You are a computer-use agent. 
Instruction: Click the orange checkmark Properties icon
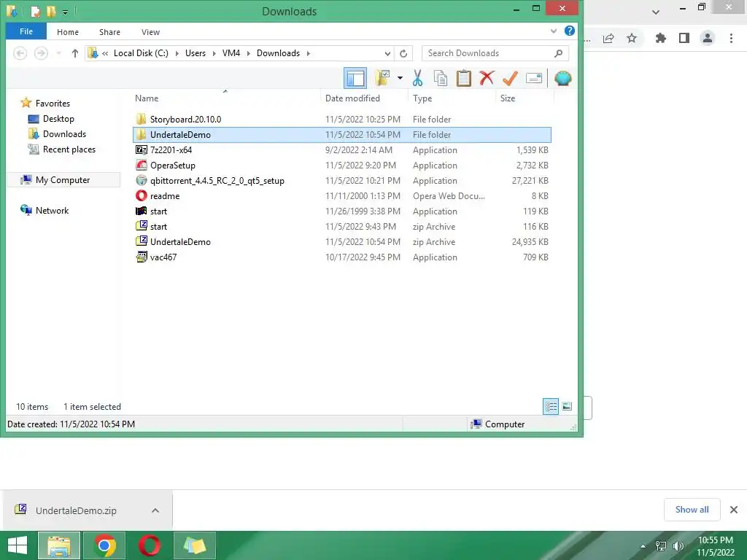[510, 78]
